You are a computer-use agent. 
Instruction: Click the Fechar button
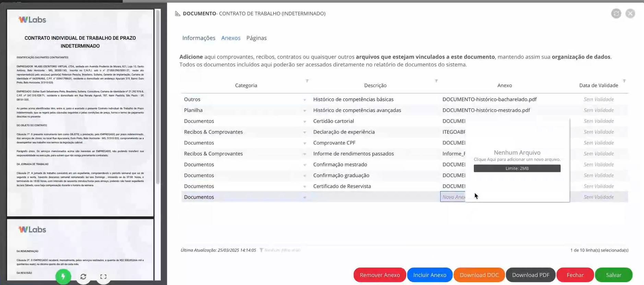(x=575, y=275)
